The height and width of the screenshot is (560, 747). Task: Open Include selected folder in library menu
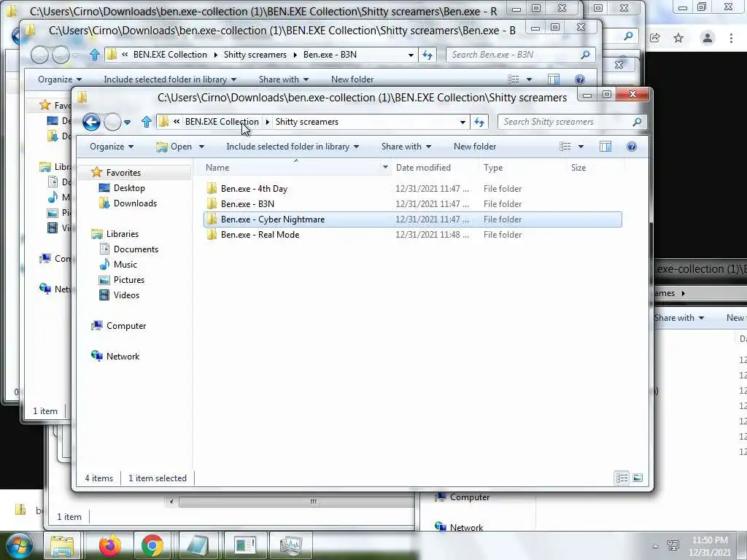click(293, 147)
